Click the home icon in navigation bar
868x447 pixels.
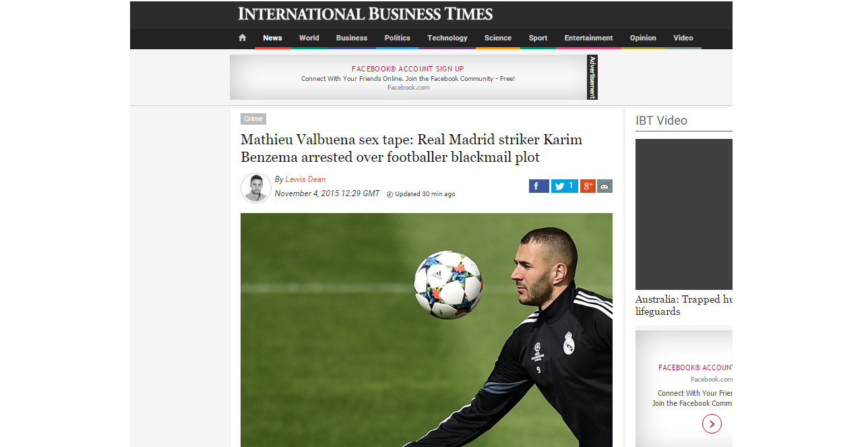tap(243, 38)
